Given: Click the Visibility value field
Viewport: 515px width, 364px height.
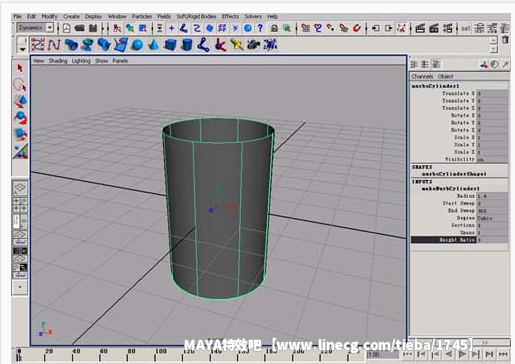Looking at the screenshot, I should pos(492,159).
